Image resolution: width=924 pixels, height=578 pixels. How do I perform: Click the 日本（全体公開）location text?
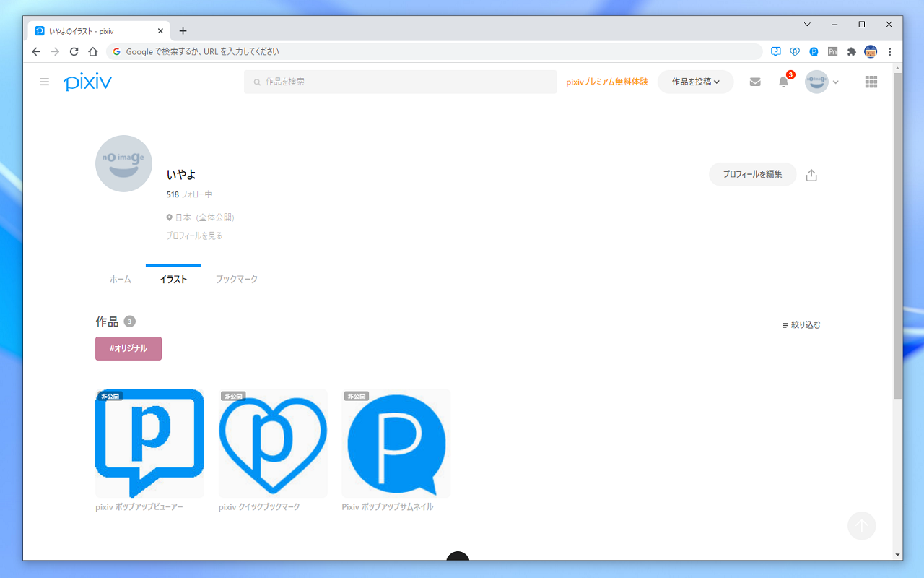[x=205, y=217]
